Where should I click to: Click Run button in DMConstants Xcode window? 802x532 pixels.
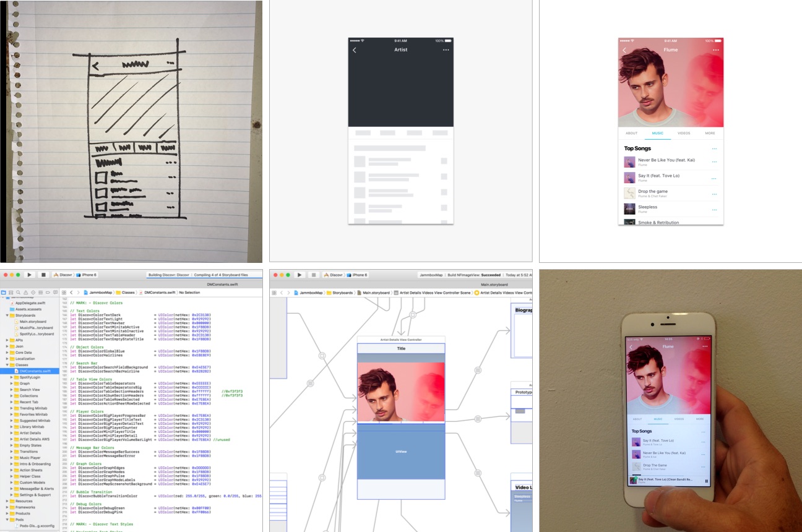click(29, 275)
